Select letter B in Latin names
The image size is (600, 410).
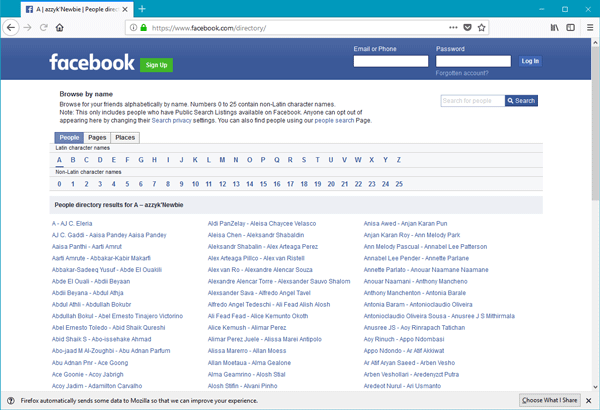pos(73,160)
